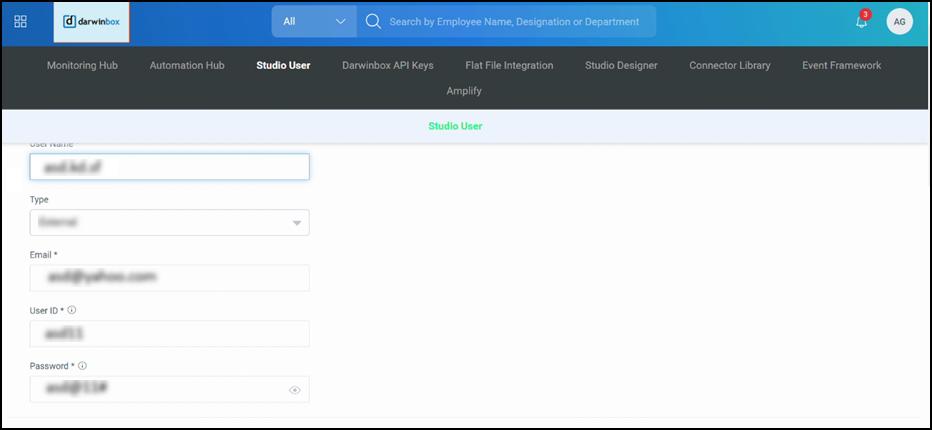This screenshot has width=932, height=430.
Task: Open the Type dropdown
Action: [169, 222]
